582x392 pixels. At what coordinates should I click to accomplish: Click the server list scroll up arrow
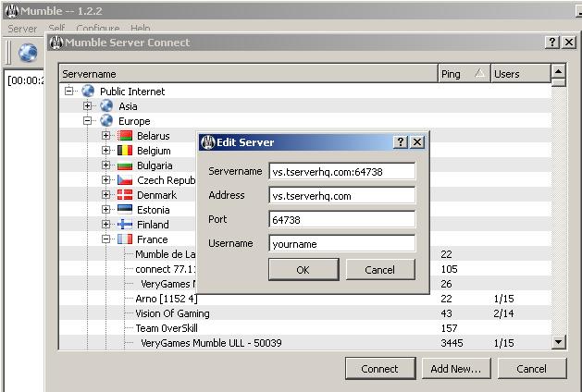tap(559, 71)
